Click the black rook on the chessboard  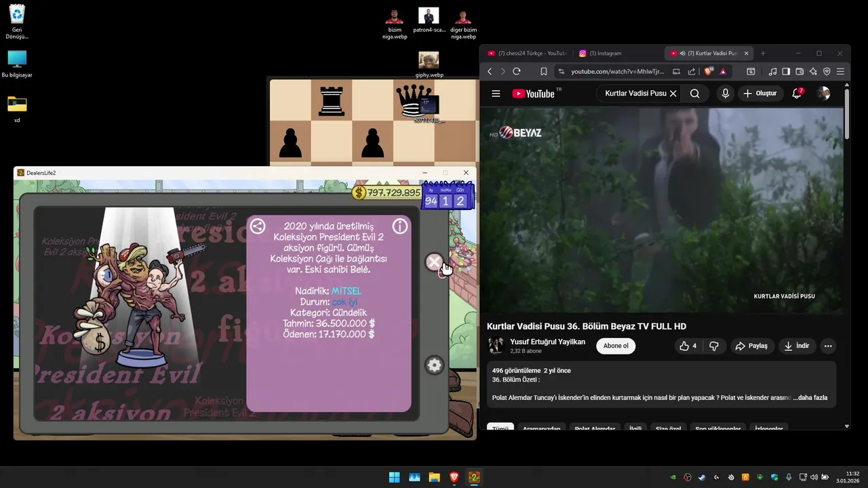tap(332, 100)
